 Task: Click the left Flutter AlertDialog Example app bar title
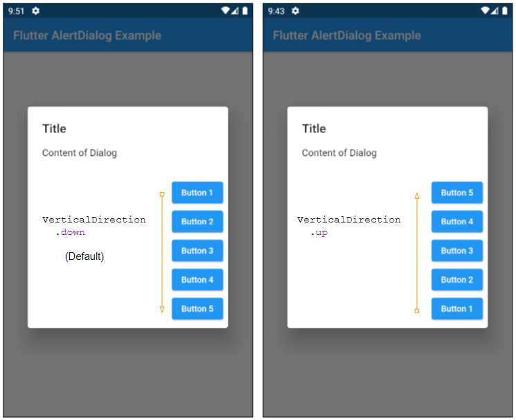pyautogui.click(x=87, y=35)
